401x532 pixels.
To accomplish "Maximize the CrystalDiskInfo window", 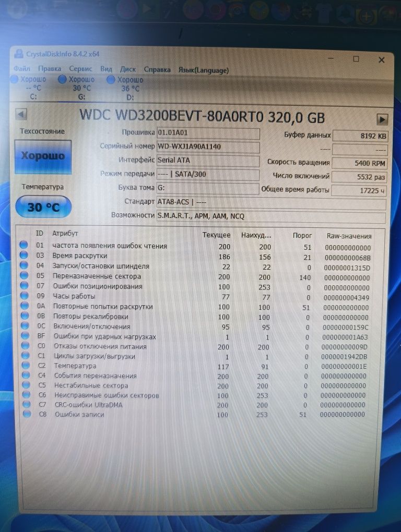I will coord(356,59).
